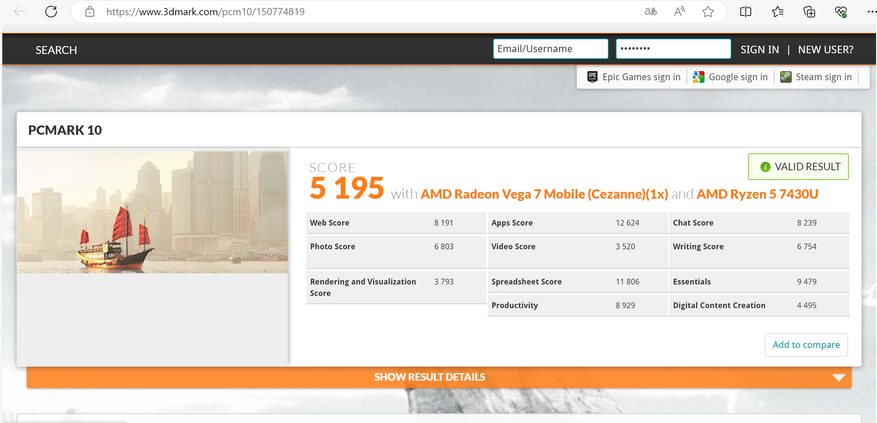The image size is (877, 423).
Task: Click the browser back arrow
Action: (20, 11)
